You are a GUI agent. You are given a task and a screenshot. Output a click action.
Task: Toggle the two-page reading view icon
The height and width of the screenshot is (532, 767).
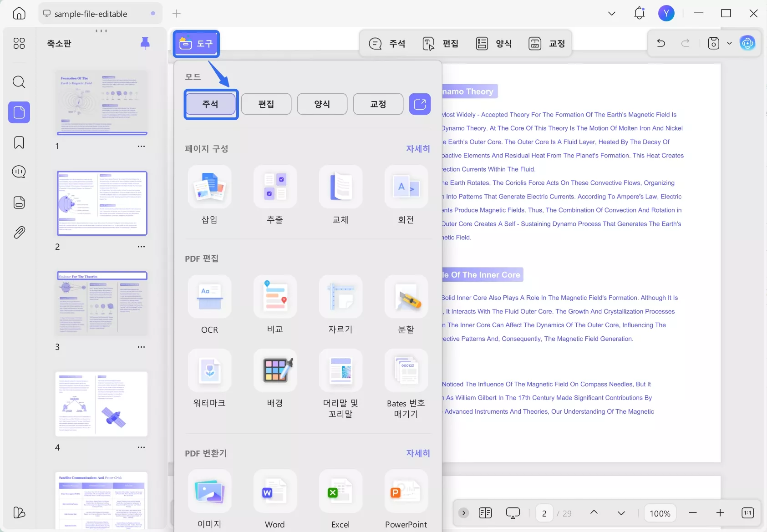485,513
